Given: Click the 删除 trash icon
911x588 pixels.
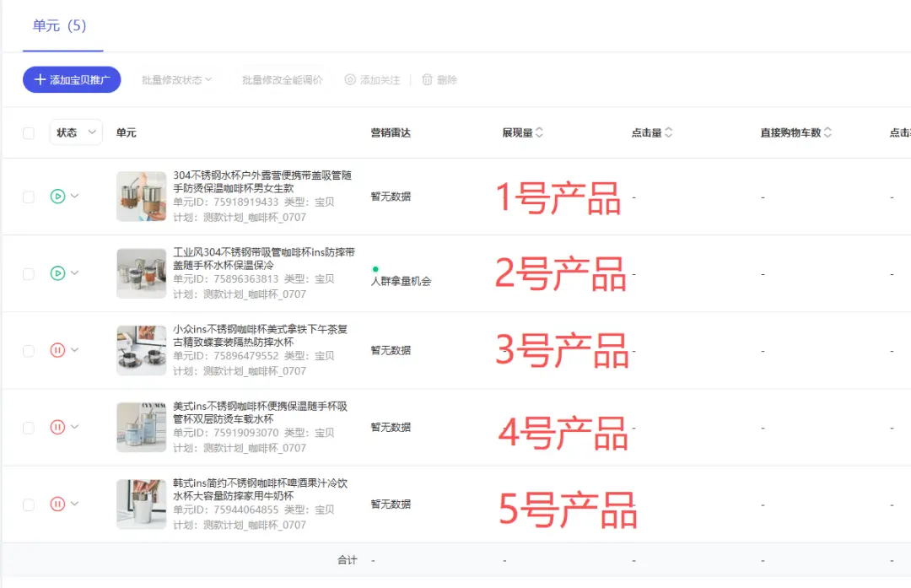Looking at the screenshot, I should pos(427,80).
